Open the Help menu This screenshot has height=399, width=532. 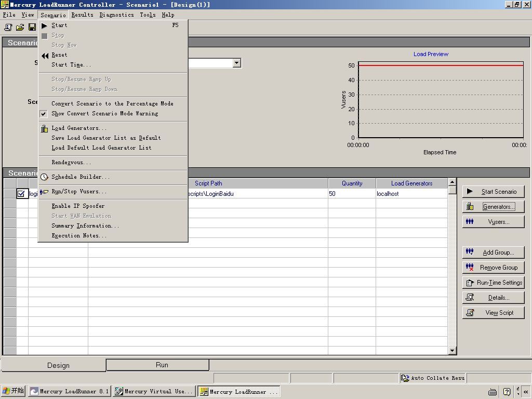[168, 15]
